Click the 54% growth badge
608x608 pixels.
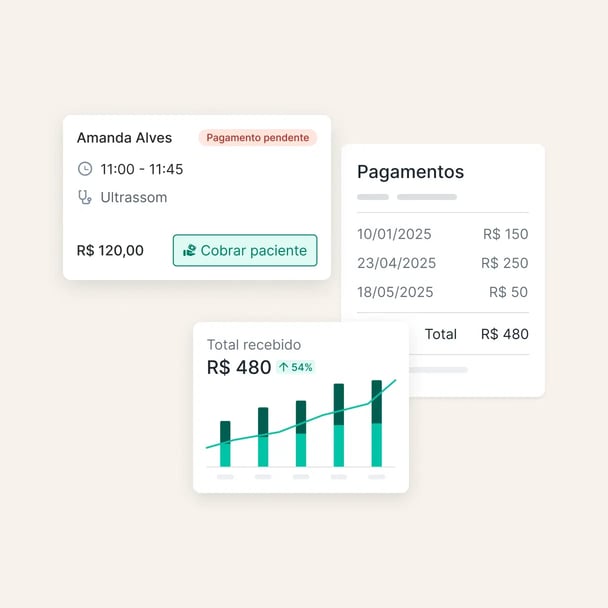(x=296, y=367)
